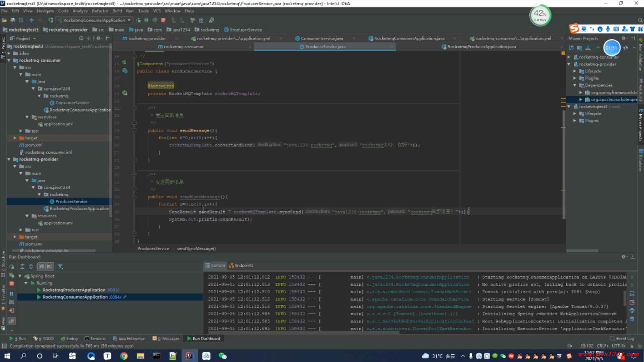Toggle the restore layout button in Run Dashboard sidebar

12,321
